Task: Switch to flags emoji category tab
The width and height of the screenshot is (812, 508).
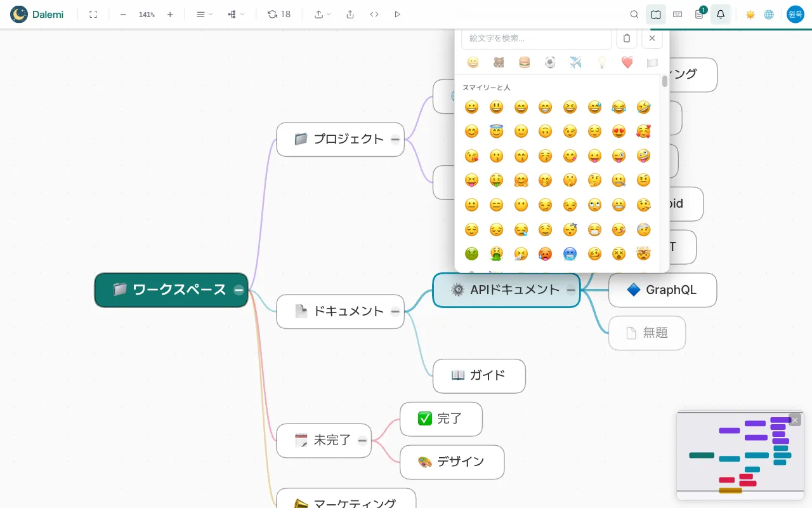Action: pyautogui.click(x=652, y=62)
